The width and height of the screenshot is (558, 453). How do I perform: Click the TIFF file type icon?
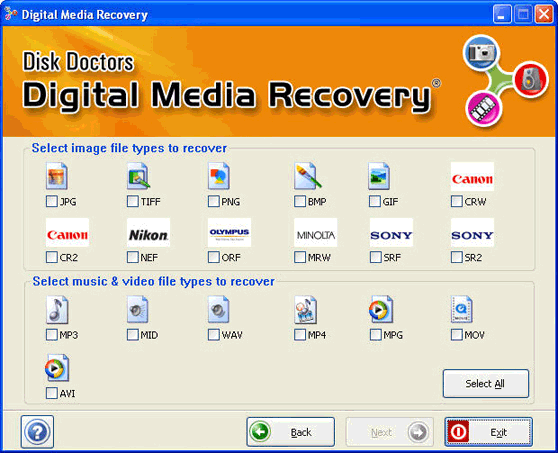click(x=138, y=176)
